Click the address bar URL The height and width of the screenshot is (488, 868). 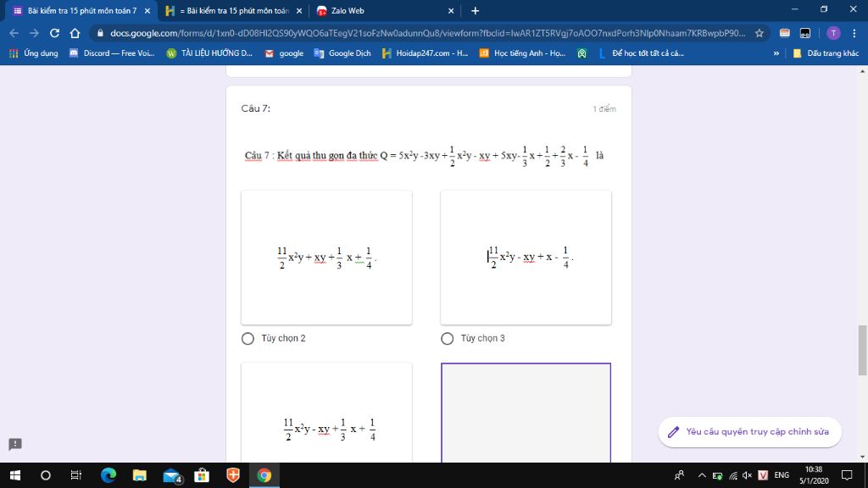(x=427, y=33)
